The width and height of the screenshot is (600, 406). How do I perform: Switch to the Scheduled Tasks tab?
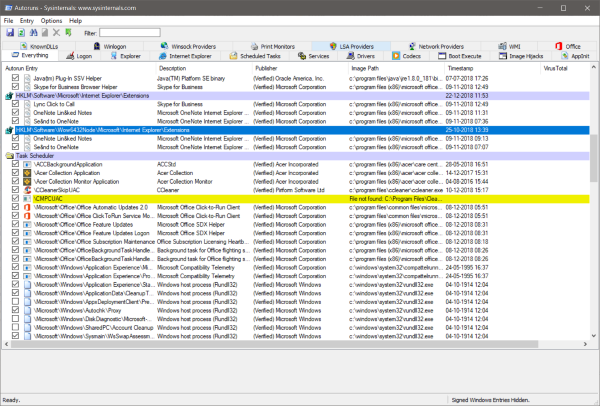point(255,56)
